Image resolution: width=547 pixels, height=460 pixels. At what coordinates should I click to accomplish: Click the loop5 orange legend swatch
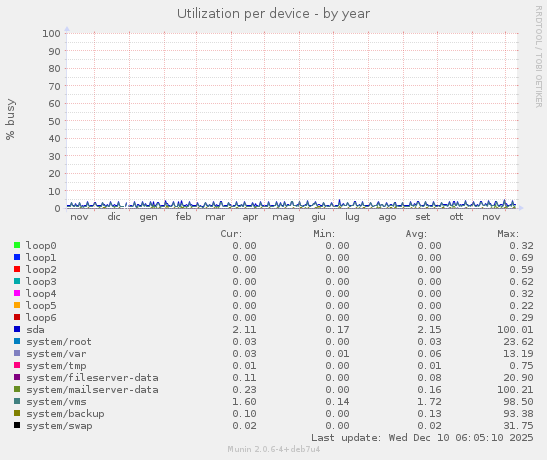[x=17, y=305]
